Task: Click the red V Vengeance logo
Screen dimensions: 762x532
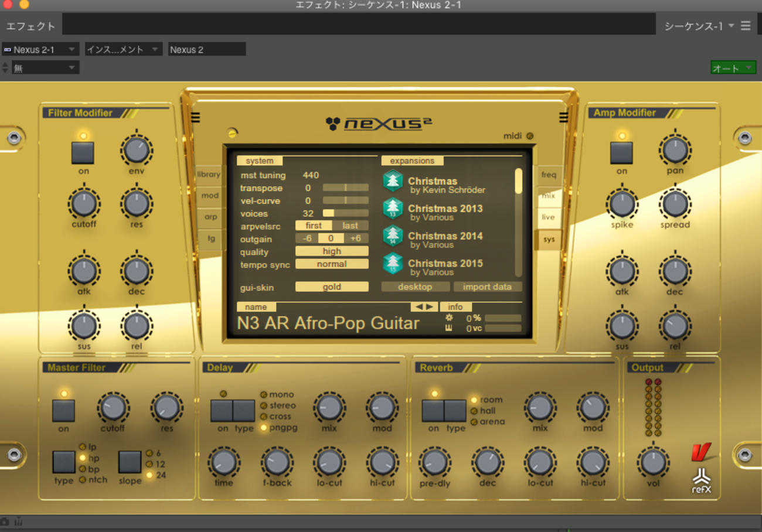Action: pos(701,452)
